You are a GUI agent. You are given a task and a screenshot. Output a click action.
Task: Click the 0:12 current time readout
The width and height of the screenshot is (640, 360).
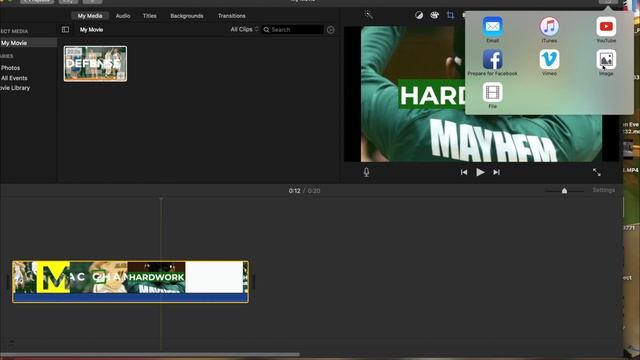294,191
